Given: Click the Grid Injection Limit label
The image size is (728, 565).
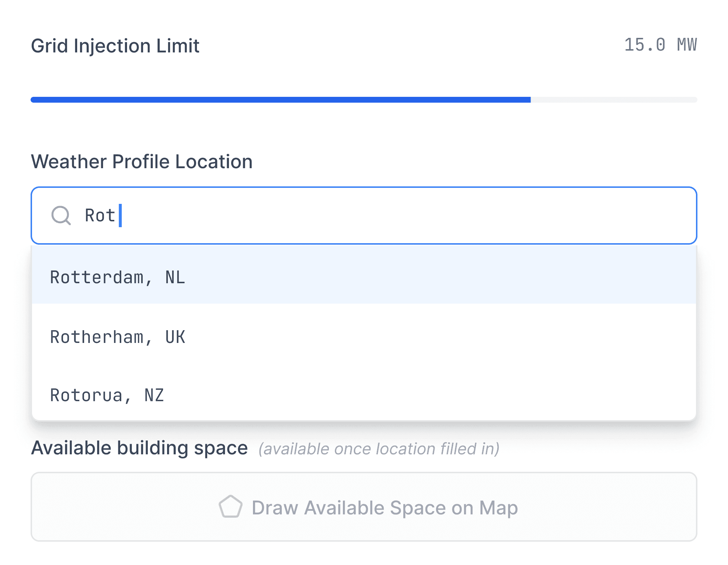Looking at the screenshot, I should pyautogui.click(x=115, y=46).
